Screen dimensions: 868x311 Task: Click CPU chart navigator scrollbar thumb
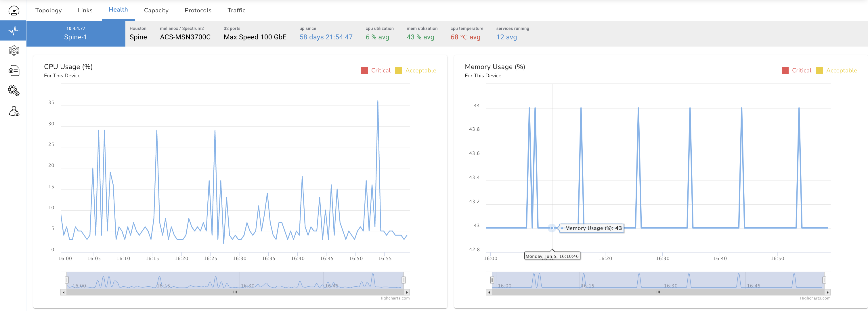pos(235,292)
